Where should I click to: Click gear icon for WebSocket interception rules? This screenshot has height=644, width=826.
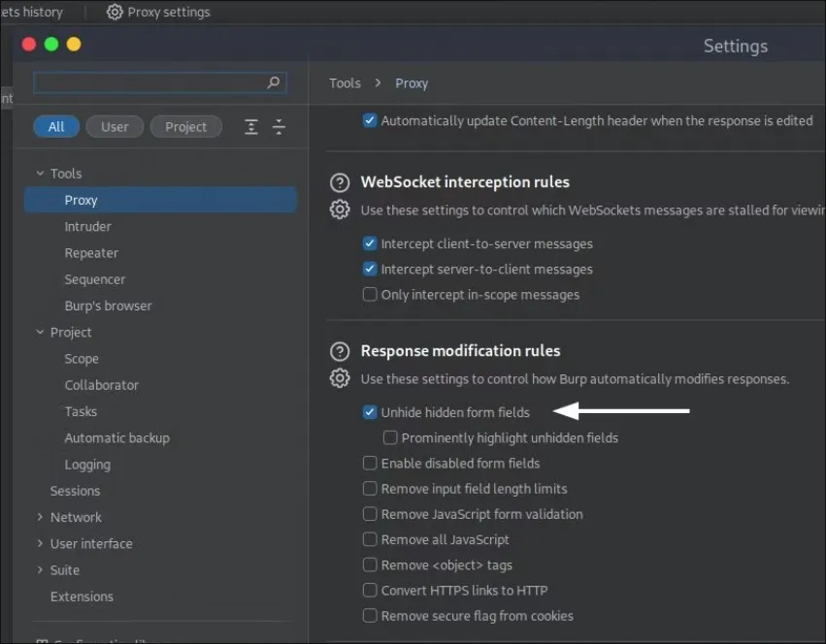[x=340, y=209]
